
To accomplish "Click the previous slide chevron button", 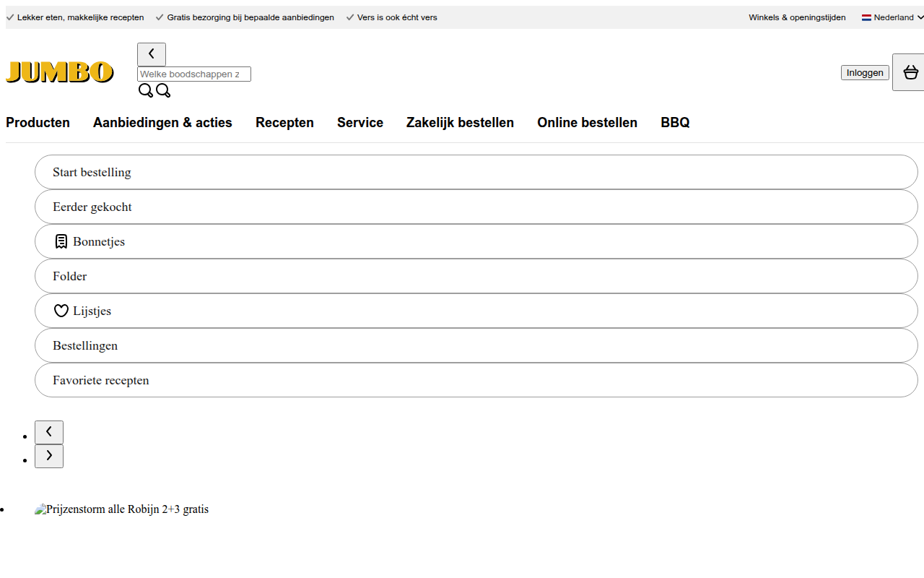I will [49, 432].
